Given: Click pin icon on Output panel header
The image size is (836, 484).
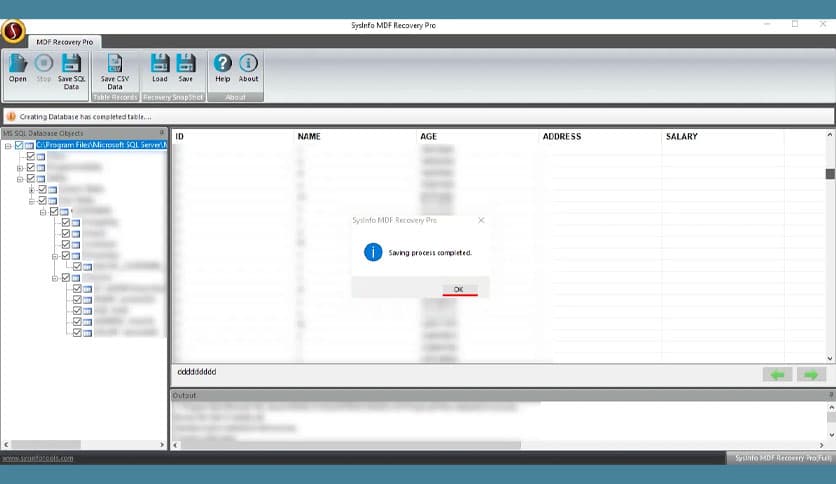Looking at the screenshot, I should pyautogui.click(x=831, y=395).
